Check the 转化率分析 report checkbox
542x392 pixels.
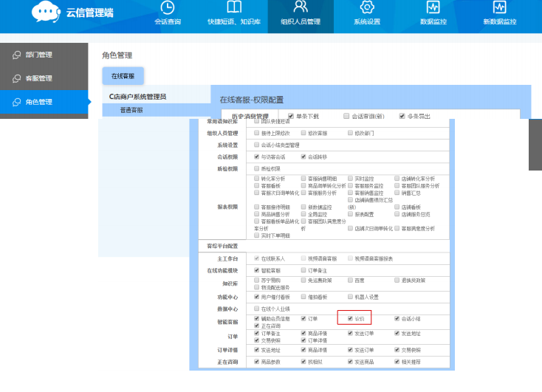(x=256, y=179)
